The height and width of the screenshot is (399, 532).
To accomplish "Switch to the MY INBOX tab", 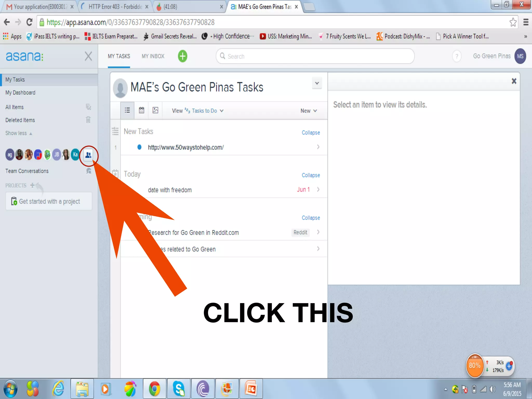I will coord(153,56).
